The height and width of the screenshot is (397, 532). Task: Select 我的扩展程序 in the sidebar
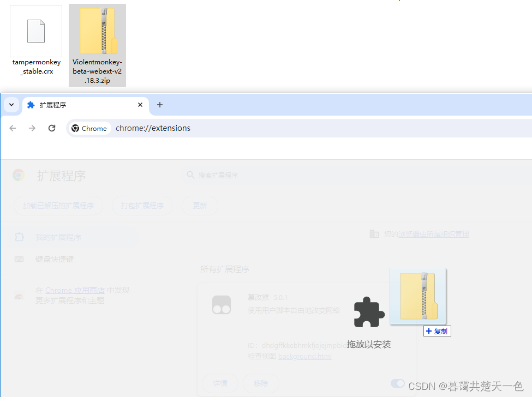pos(69,237)
